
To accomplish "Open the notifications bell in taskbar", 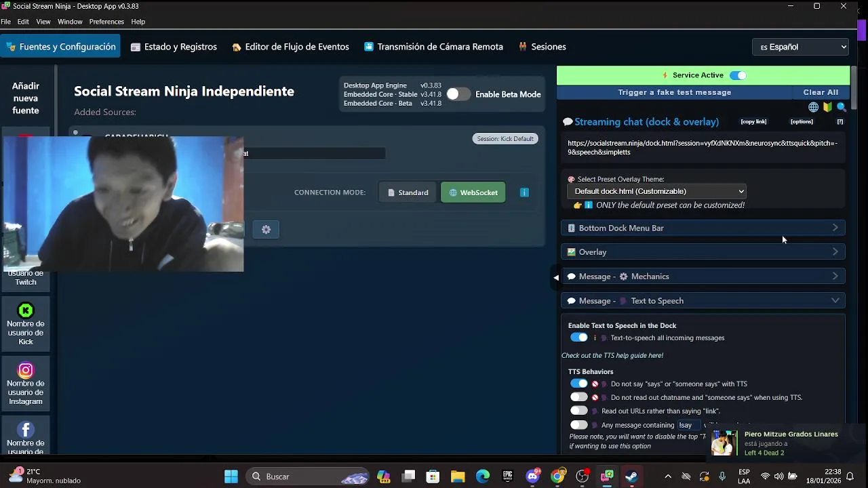I will pyautogui.click(x=850, y=476).
